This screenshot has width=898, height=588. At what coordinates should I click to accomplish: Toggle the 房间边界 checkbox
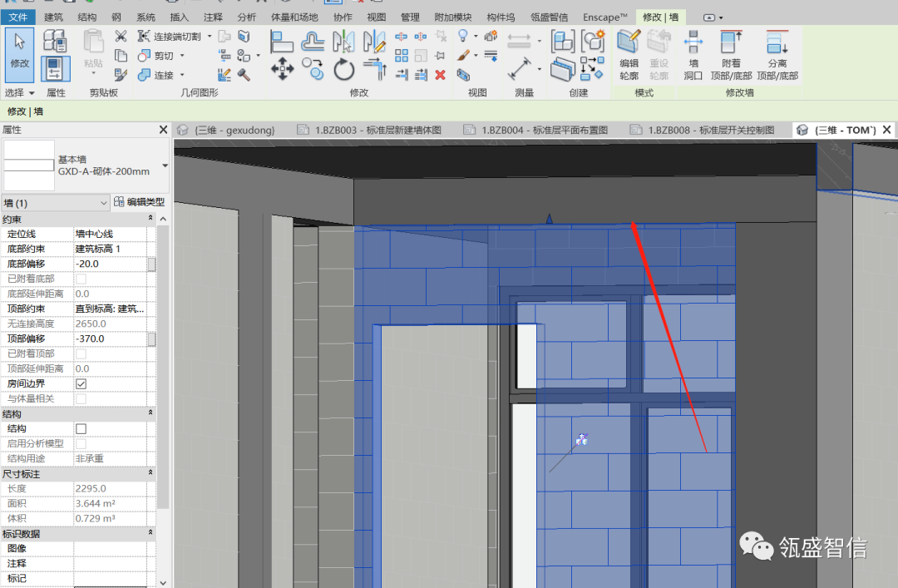click(x=81, y=383)
